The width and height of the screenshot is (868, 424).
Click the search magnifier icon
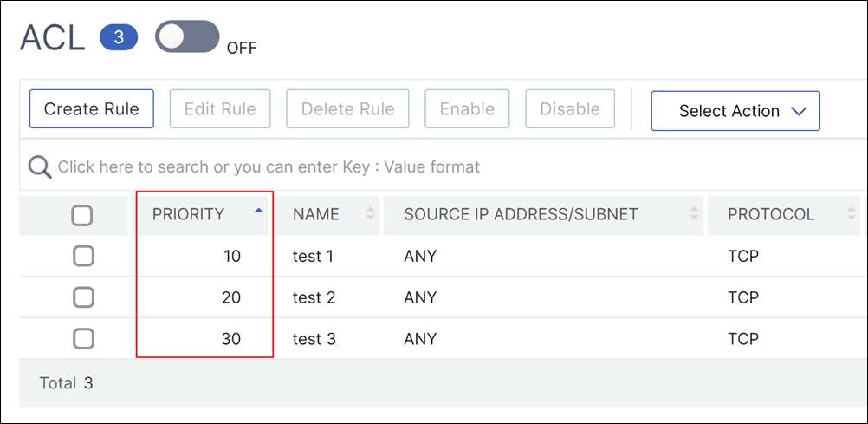click(x=41, y=166)
